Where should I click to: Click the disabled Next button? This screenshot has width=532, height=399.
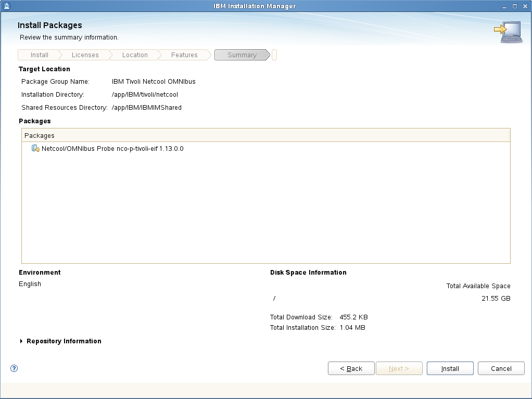point(399,368)
